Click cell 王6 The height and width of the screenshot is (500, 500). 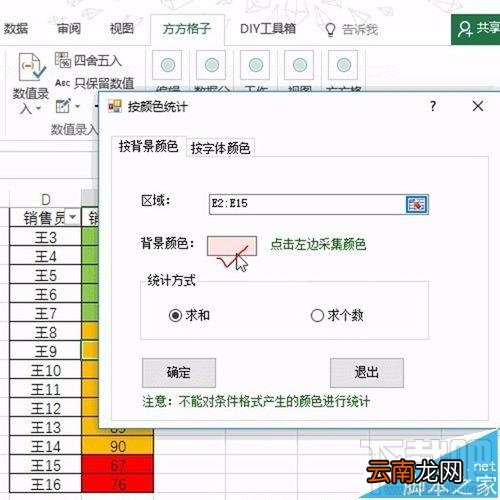[x=46, y=294]
